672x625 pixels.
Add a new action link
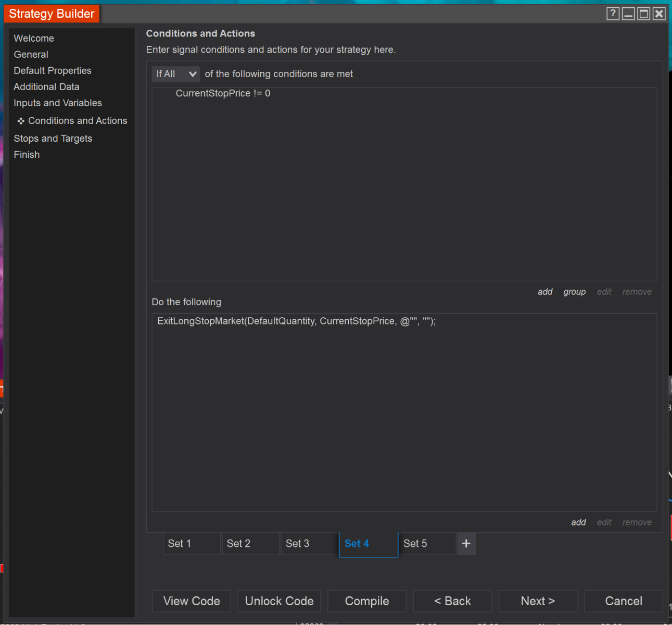(x=578, y=522)
